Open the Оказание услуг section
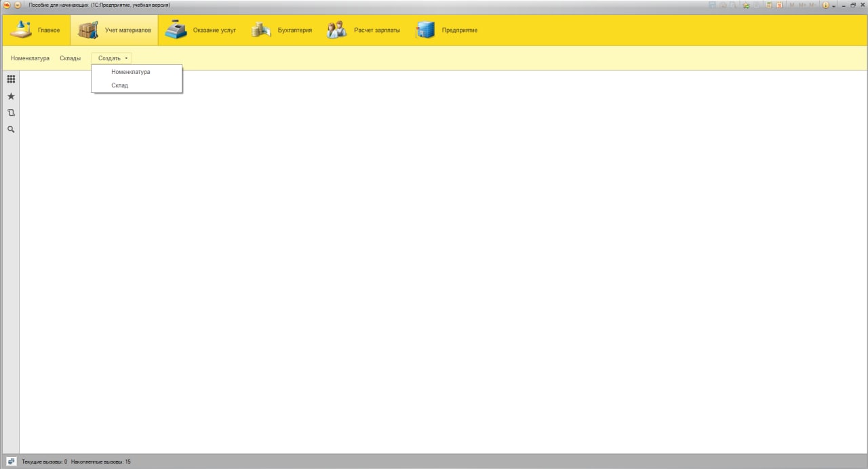 pos(201,30)
